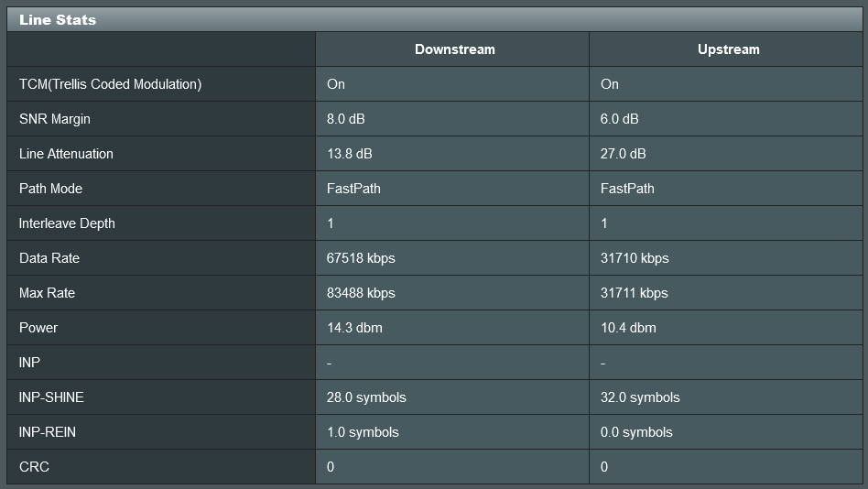Click the INP-SHINE row label
The image size is (868, 489).
coord(51,397)
